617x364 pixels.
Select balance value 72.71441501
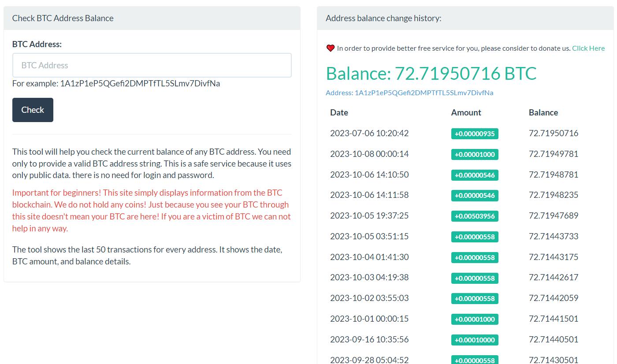coord(554,319)
